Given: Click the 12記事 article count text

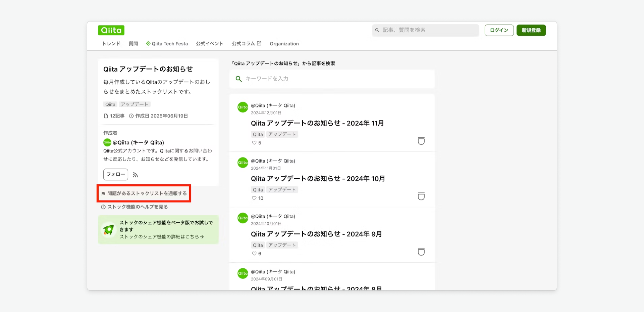Looking at the screenshot, I should [117, 116].
